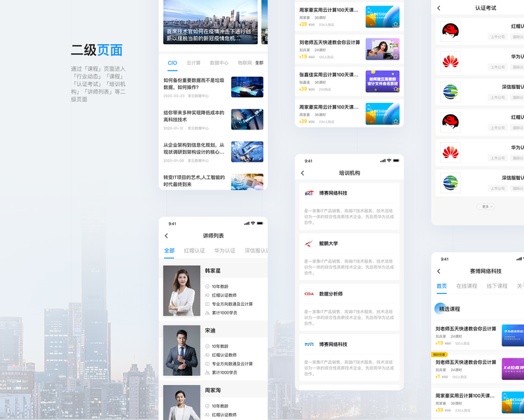
Task: Open article 转变IT项目的艺术,人工智能的时代最终到来
Action: pyautogui.click(x=194, y=181)
